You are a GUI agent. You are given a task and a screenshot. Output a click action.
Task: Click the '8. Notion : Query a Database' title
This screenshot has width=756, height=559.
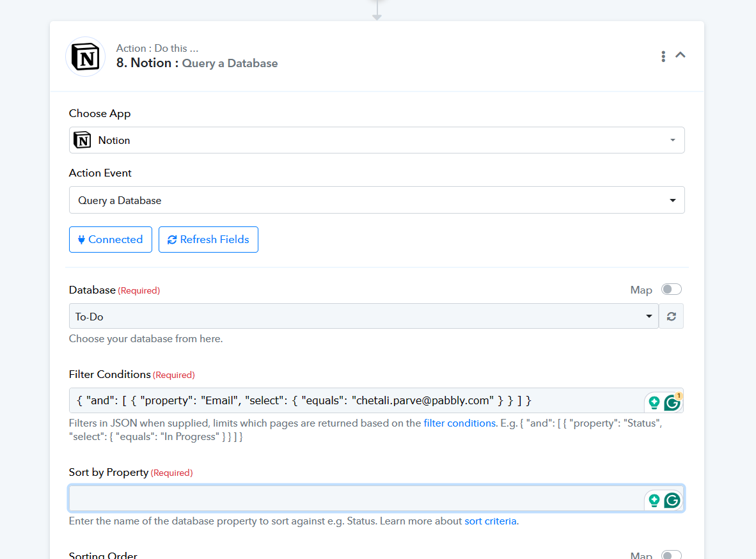[197, 63]
